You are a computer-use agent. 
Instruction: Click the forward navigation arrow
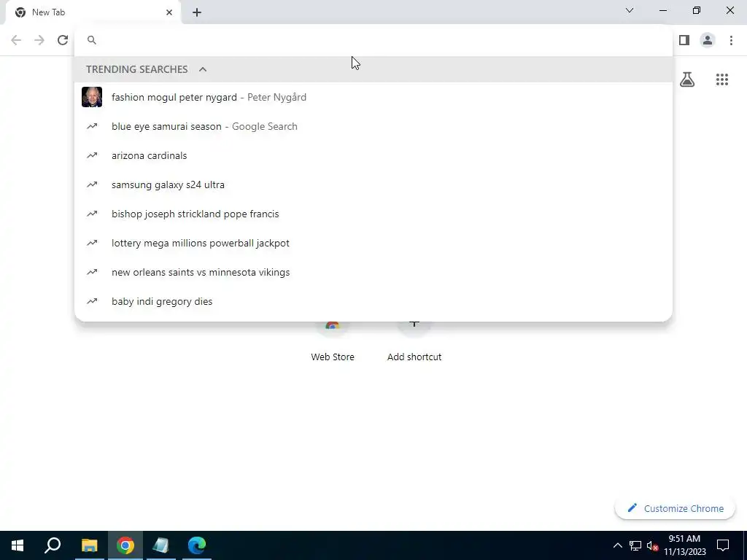click(x=39, y=40)
